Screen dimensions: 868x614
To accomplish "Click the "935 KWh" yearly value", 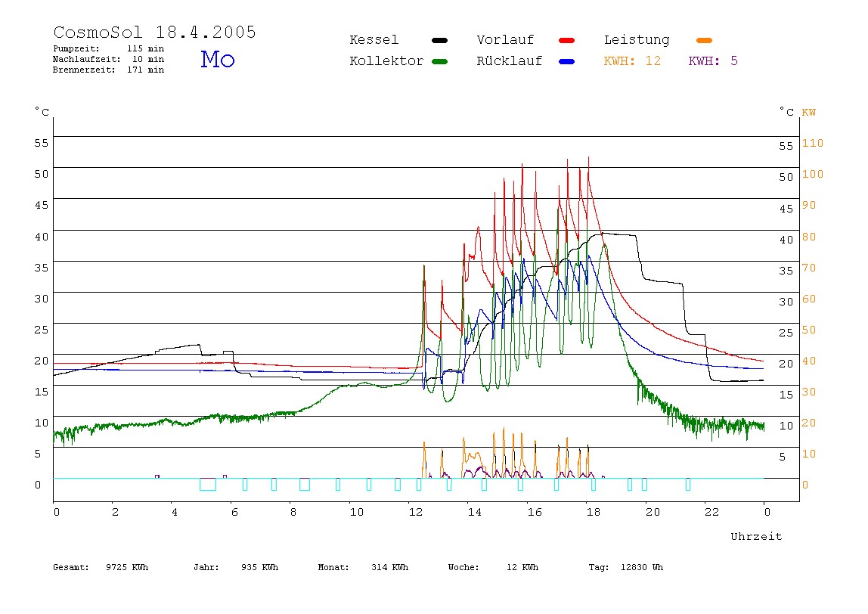I will click(259, 567).
